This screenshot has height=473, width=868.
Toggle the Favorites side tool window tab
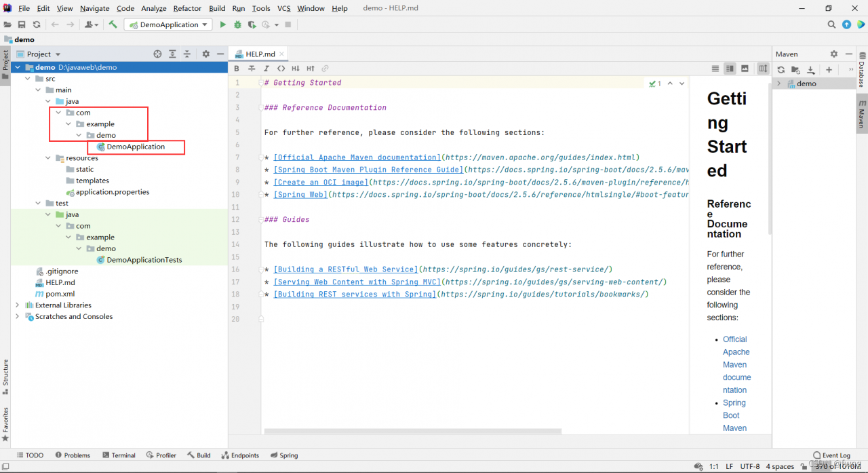(x=5, y=424)
